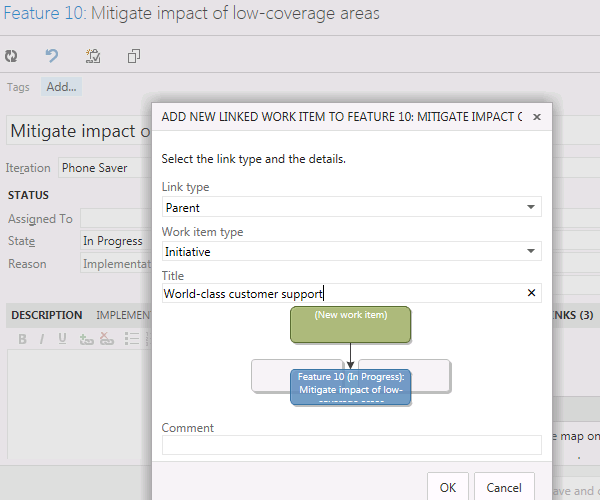
Task: Click inside the description text area
Action: pyautogui.click(x=79, y=404)
